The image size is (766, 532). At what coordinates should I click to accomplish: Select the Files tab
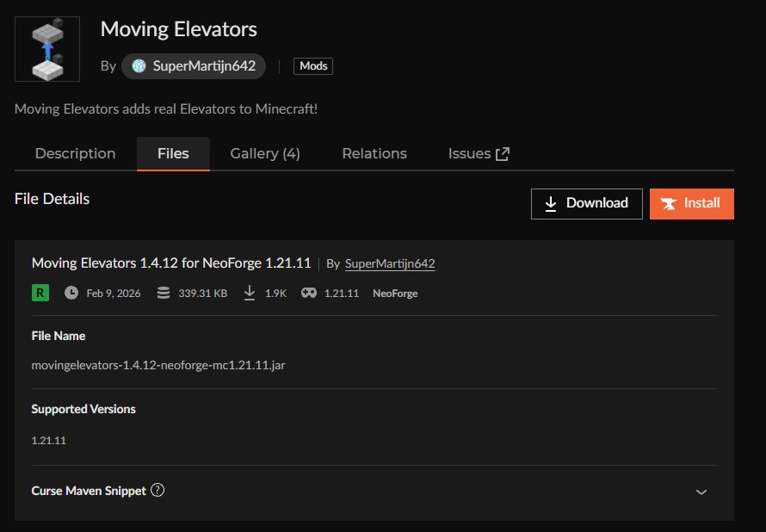[173, 153]
